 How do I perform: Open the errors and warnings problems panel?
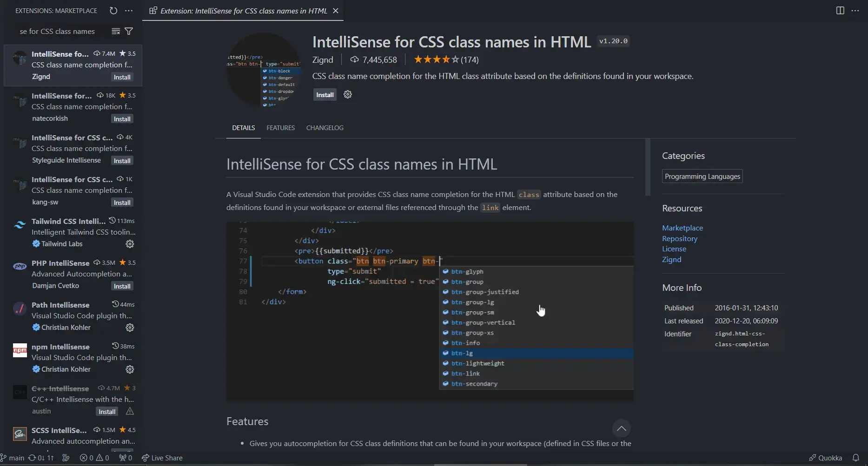click(94, 458)
